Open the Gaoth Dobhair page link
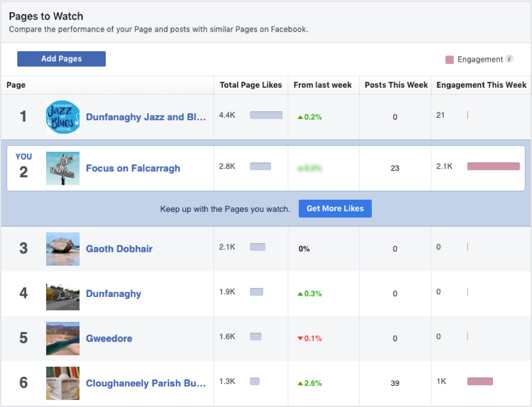Screen dimensions: 532x407 point(119,249)
